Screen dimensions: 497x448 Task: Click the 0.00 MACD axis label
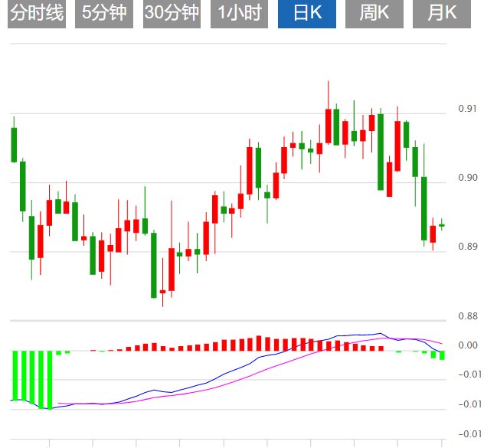(468, 345)
